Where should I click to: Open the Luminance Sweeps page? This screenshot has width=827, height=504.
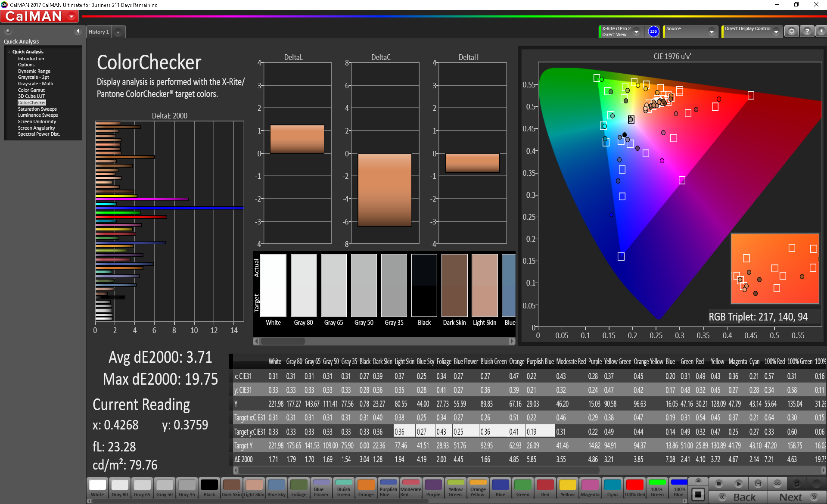click(37, 115)
